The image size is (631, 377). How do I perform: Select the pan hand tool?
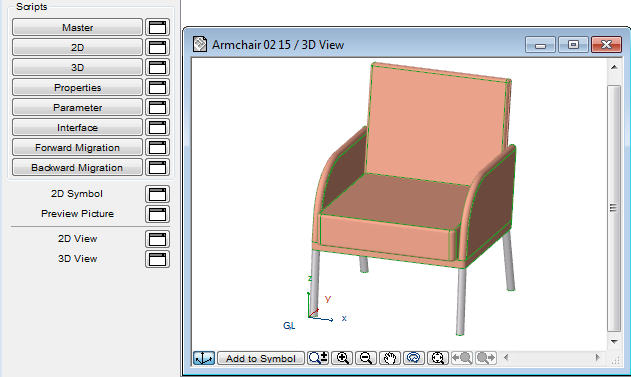tap(390, 358)
